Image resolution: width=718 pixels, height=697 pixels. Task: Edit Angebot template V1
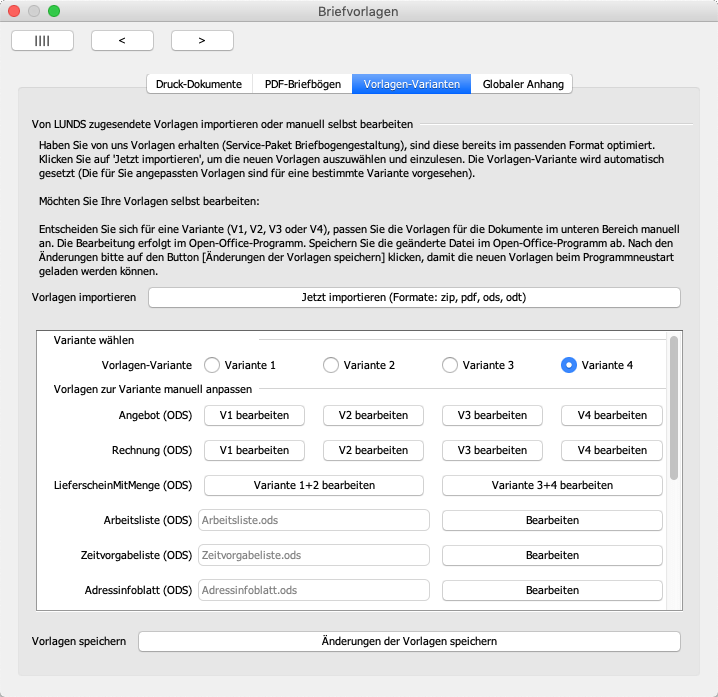(254, 415)
